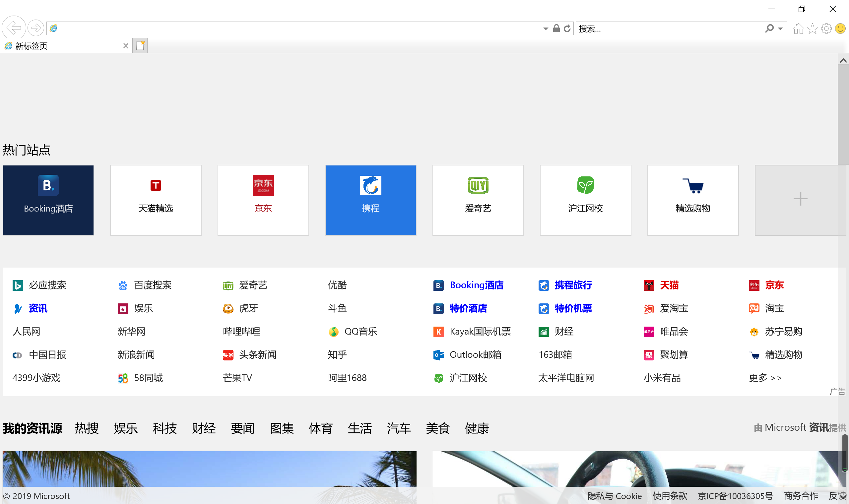Screen dimensions: 849x504
Task: Click the 虎牙 icon
Action: [228, 308]
